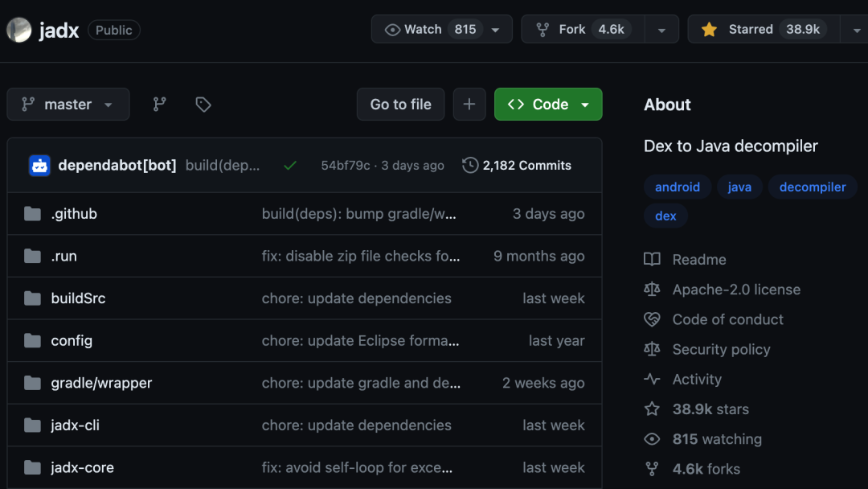Viewport: 868px width, 489px height.
Task: View tags via the tag icon
Action: click(203, 104)
